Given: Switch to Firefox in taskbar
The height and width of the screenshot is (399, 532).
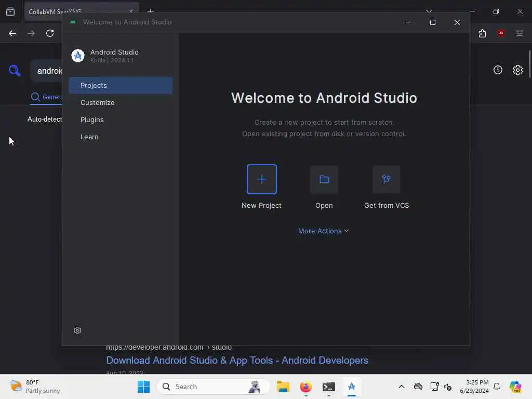Looking at the screenshot, I should tap(305, 387).
